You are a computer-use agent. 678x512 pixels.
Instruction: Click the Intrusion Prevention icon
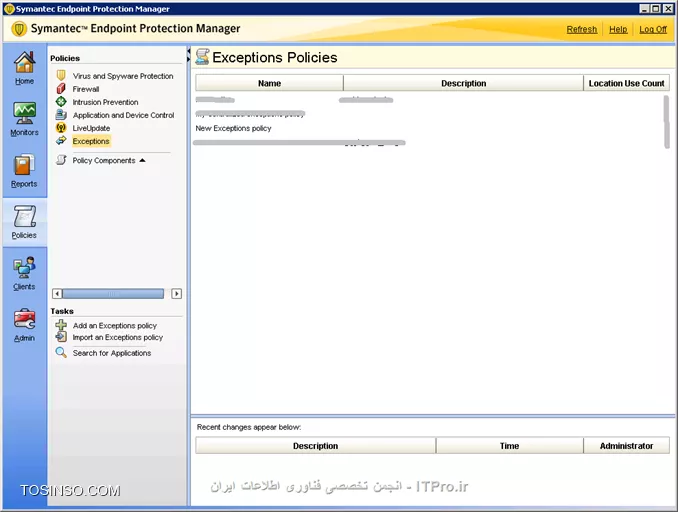click(x=61, y=102)
